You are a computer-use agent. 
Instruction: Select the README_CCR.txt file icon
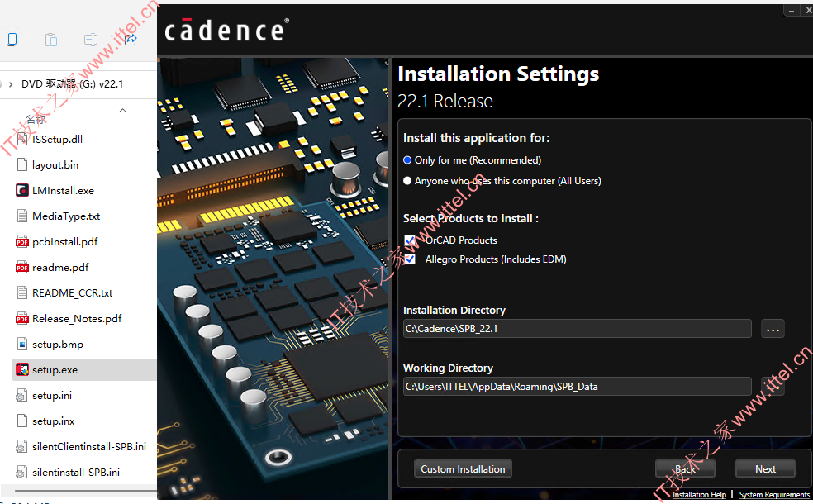point(21,293)
